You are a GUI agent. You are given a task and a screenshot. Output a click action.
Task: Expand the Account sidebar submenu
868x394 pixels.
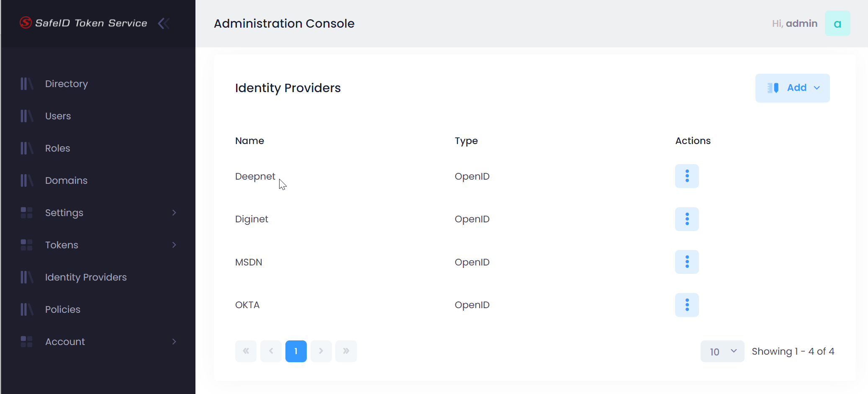tap(174, 342)
